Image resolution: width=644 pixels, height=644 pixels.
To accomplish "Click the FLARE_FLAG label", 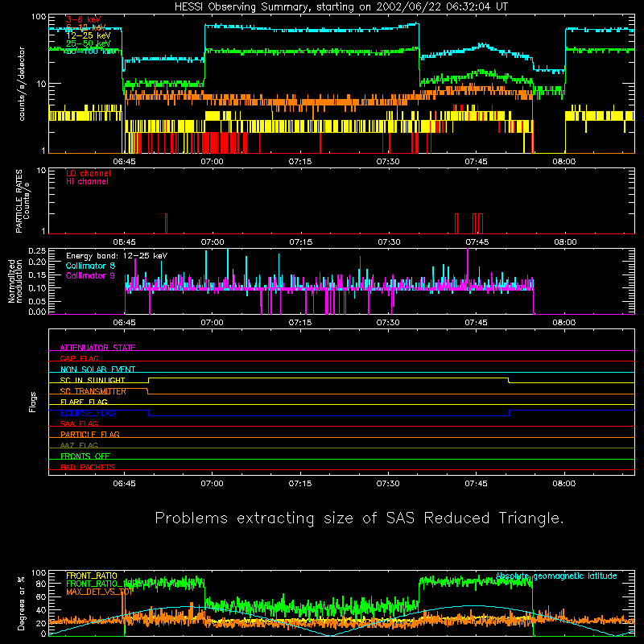I will point(84,402).
